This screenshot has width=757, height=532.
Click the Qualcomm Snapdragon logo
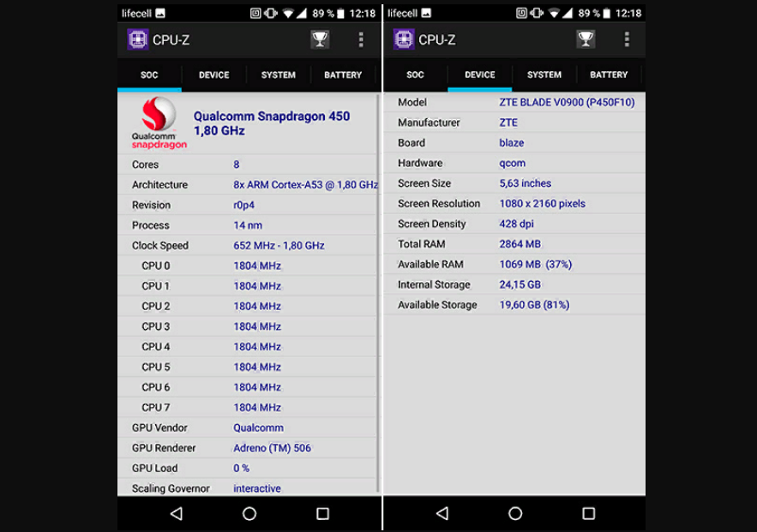click(x=159, y=123)
